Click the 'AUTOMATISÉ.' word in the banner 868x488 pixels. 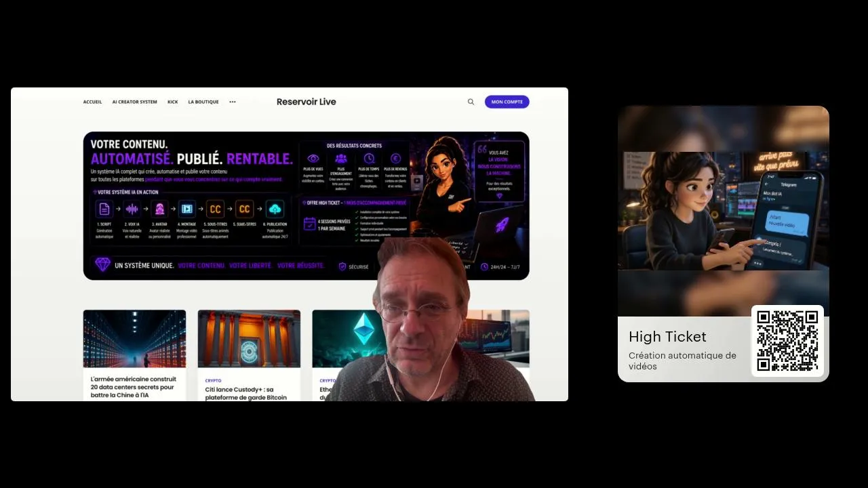click(132, 159)
